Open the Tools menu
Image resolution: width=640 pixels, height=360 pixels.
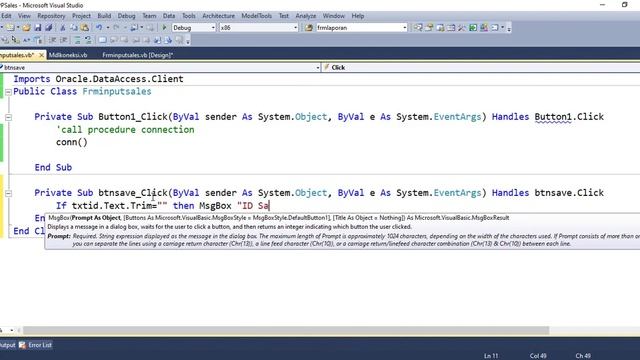click(188, 16)
